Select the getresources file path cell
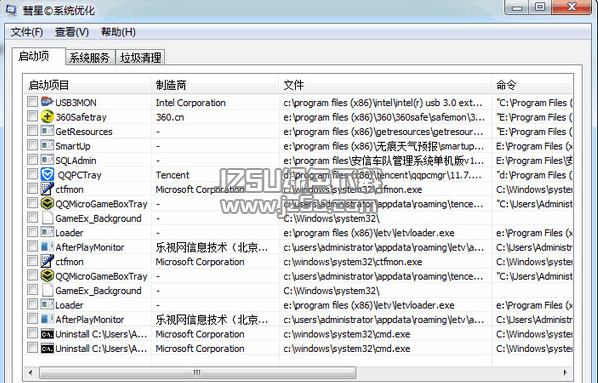This screenshot has height=383, width=598. pos(383,132)
